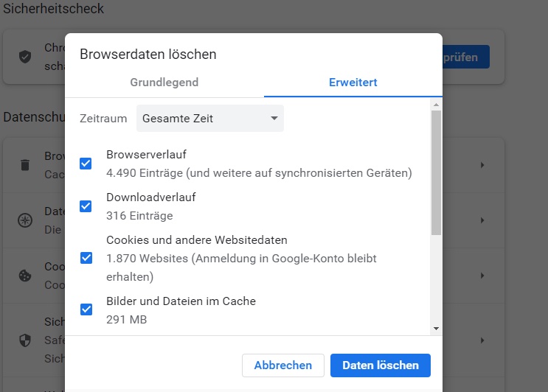This screenshot has width=548, height=392.
Task: Click the cookie icon in the settings list
Action: [x=25, y=276]
